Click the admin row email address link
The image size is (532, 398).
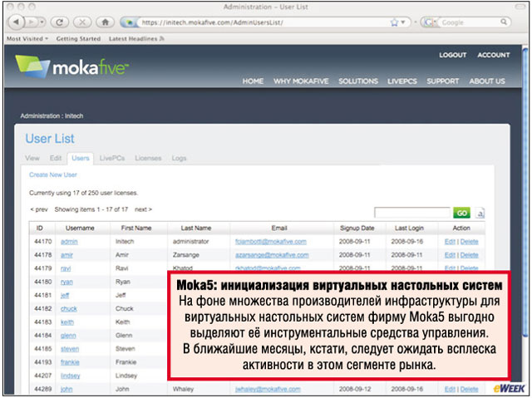click(271, 242)
